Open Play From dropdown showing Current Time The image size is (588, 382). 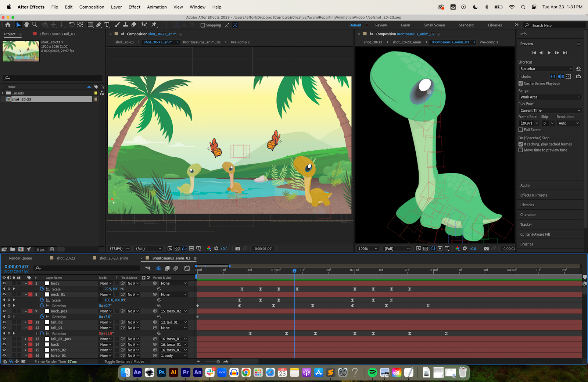pos(550,110)
